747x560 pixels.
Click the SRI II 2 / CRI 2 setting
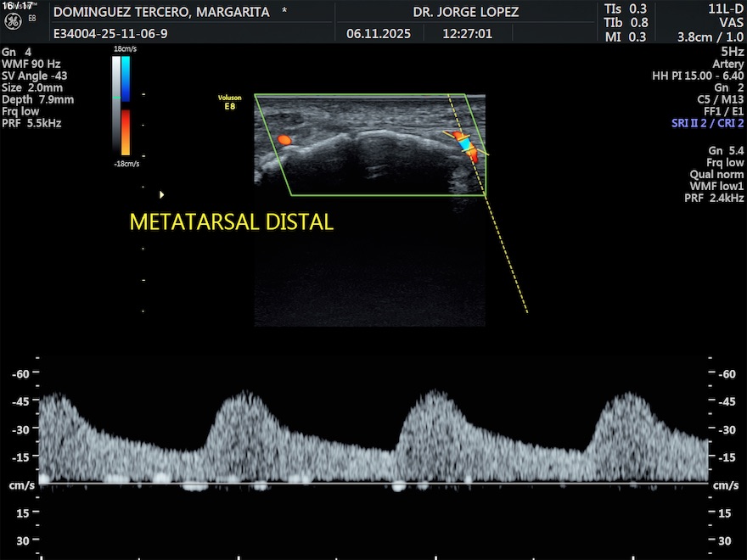(707, 123)
